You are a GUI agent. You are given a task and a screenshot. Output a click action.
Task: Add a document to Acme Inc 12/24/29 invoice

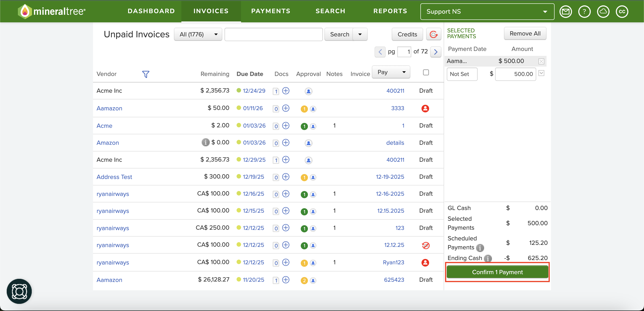click(x=286, y=91)
